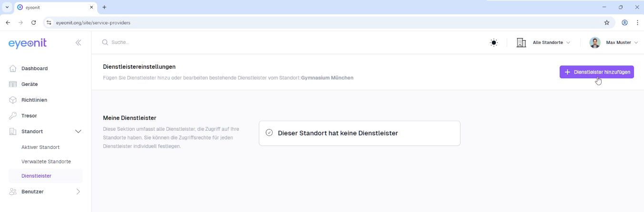Minimize the browser window
The height and width of the screenshot is (212, 644).
pos(604,7)
